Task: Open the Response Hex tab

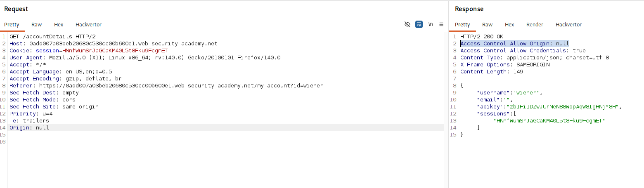Action: 509,24
